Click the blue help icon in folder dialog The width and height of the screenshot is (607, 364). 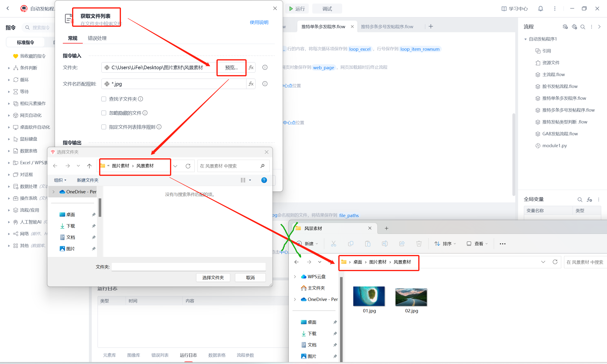coord(264,180)
